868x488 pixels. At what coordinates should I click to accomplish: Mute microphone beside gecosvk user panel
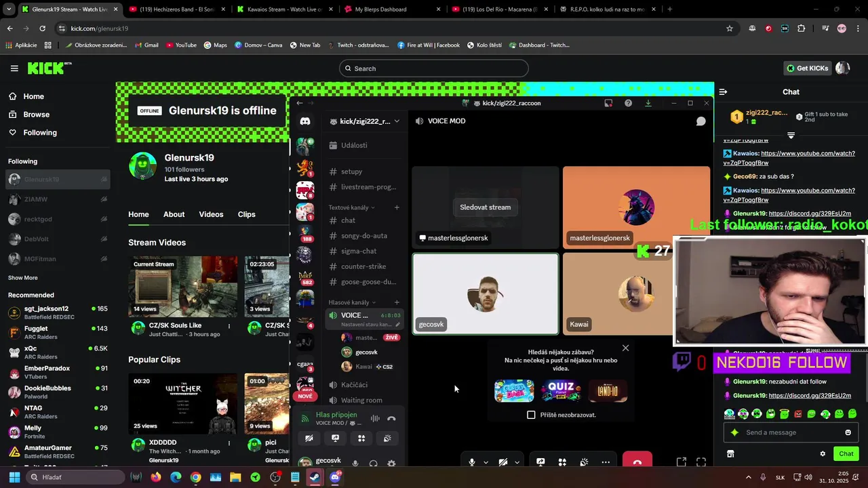click(x=355, y=464)
